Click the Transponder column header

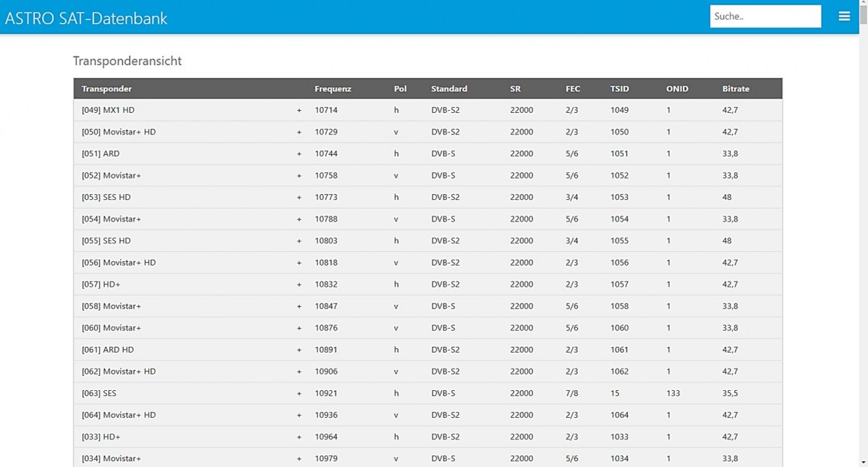click(x=106, y=88)
